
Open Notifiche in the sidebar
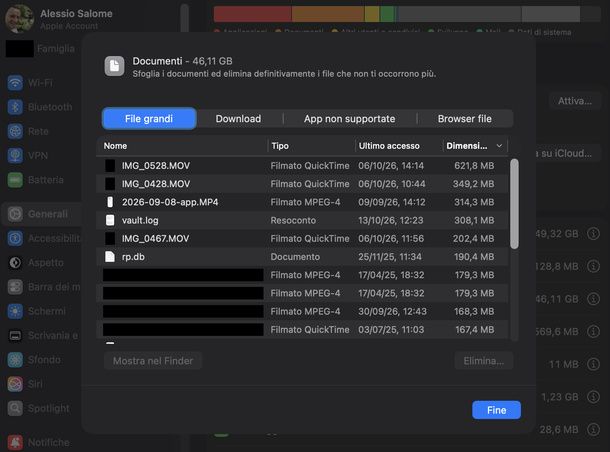coord(39,443)
